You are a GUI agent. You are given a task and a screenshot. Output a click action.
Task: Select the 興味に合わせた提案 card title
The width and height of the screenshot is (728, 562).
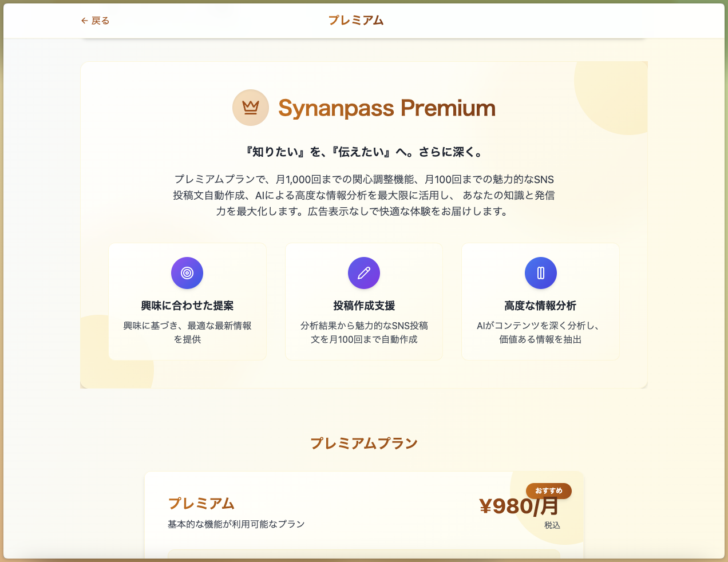[187, 306]
